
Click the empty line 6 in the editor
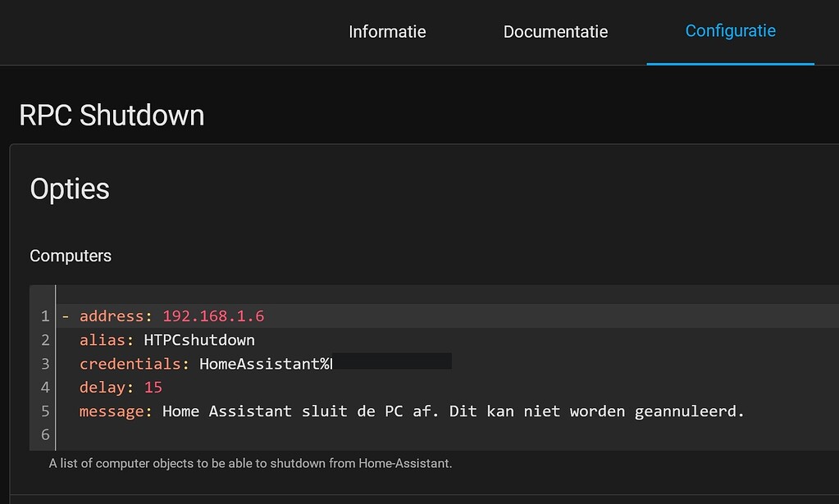[x=246, y=434]
